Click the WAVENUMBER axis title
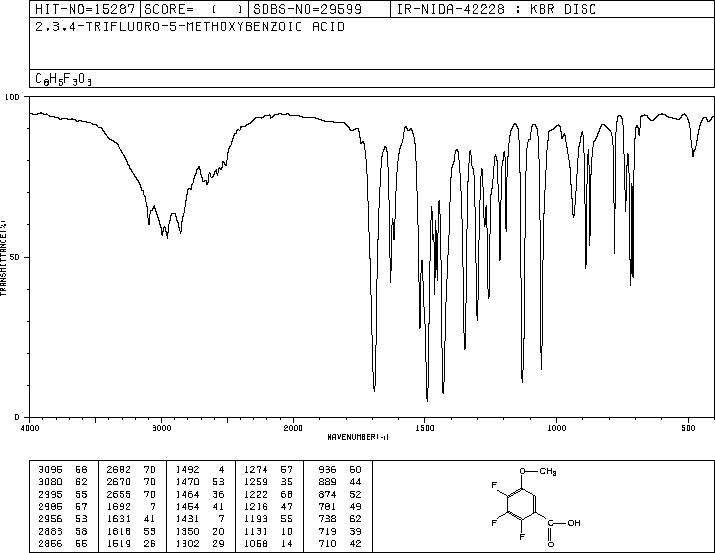This screenshot has height=553, width=715. click(x=358, y=437)
